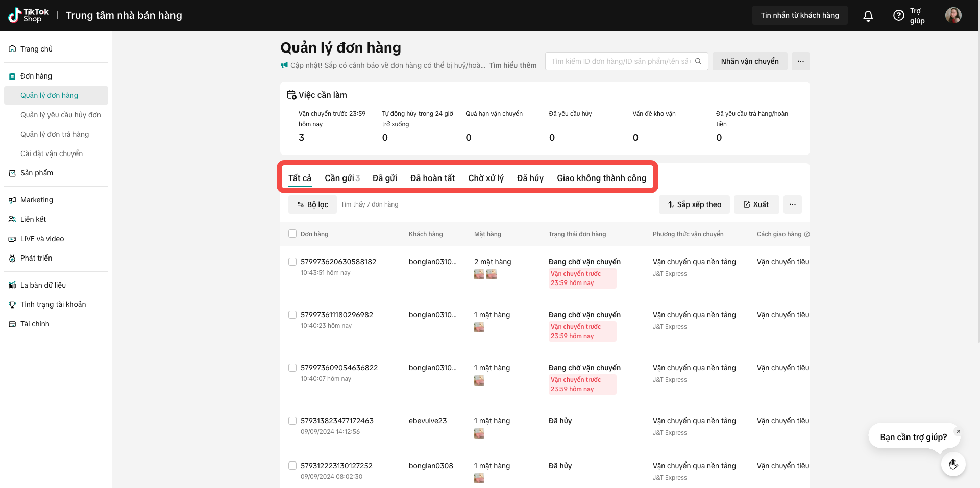980x488 pixels.
Task: Click the order search input field
Action: point(620,61)
